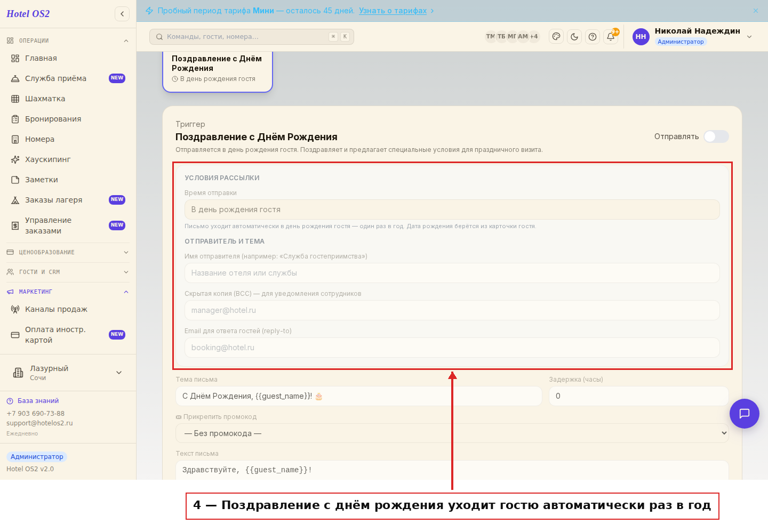Image resolution: width=768 pixels, height=532 pixels.
Task: Open Узнать о тарифах link
Action: point(393,11)
